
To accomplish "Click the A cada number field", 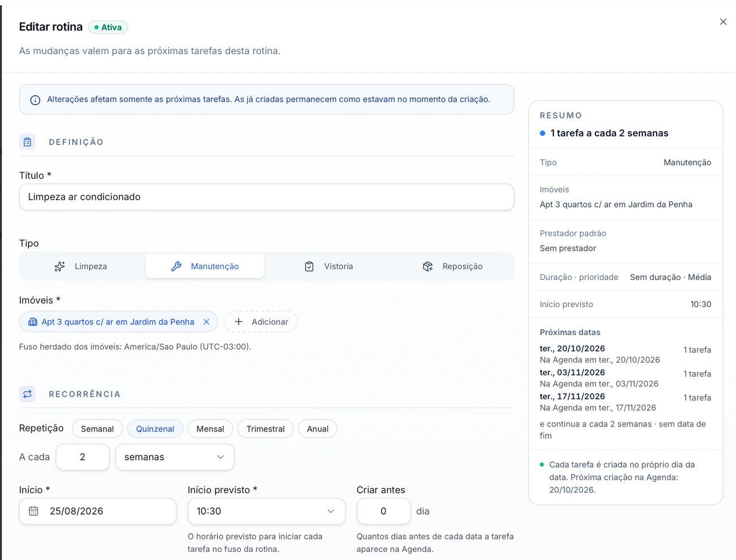I will point(83,457).
